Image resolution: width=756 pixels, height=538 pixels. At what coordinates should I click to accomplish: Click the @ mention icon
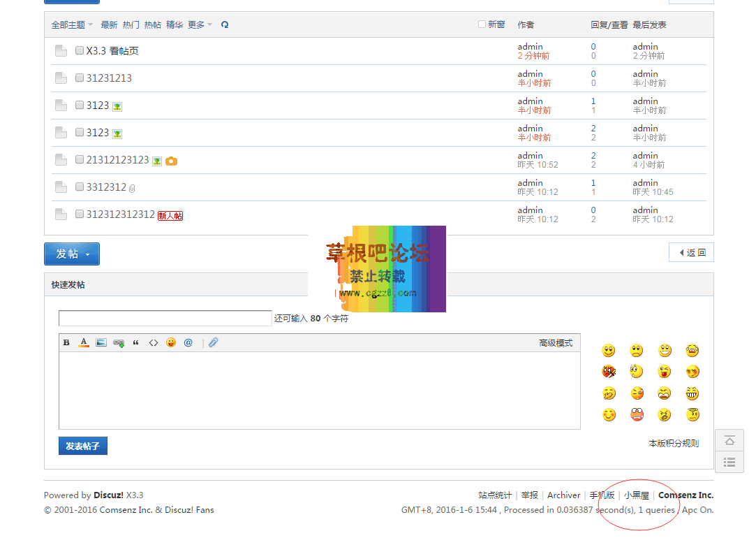[188, 342]
